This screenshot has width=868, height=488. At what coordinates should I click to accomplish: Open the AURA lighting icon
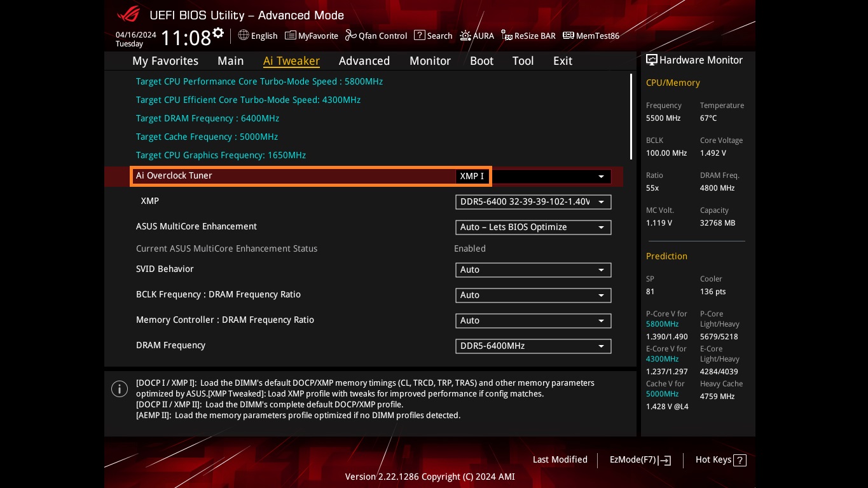tap(465, 36)
